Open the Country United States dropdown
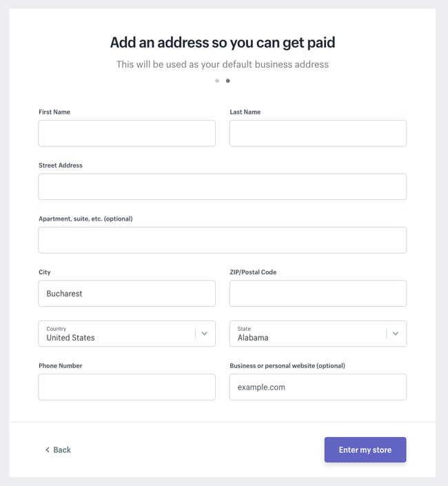Image resolution: width=448 pixels, height=486 pixels. (x=127, y=334)
